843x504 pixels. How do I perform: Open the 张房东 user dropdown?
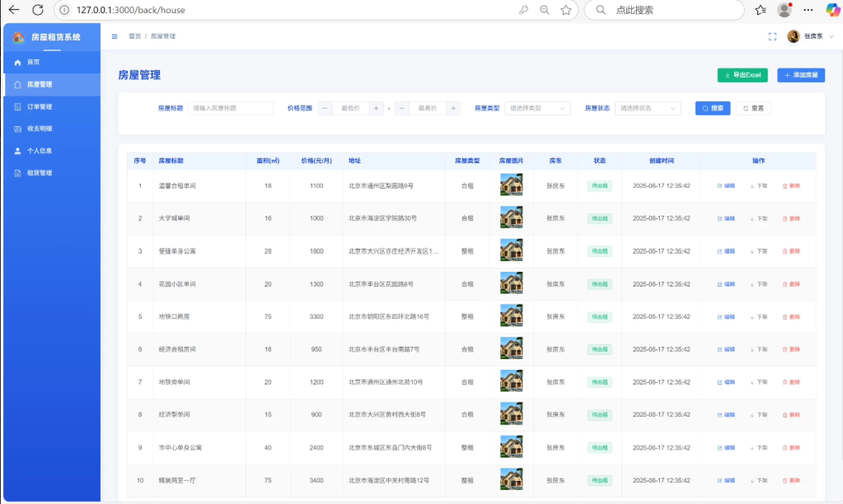tap(811, 36)
